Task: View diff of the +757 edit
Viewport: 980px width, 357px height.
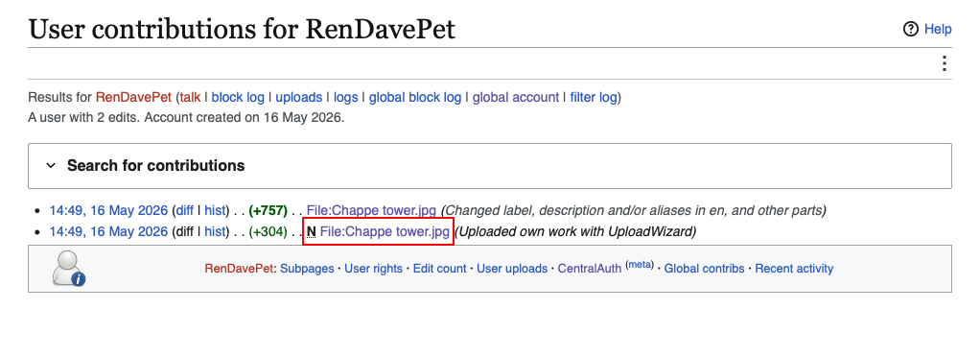Action: pos(184,211)
